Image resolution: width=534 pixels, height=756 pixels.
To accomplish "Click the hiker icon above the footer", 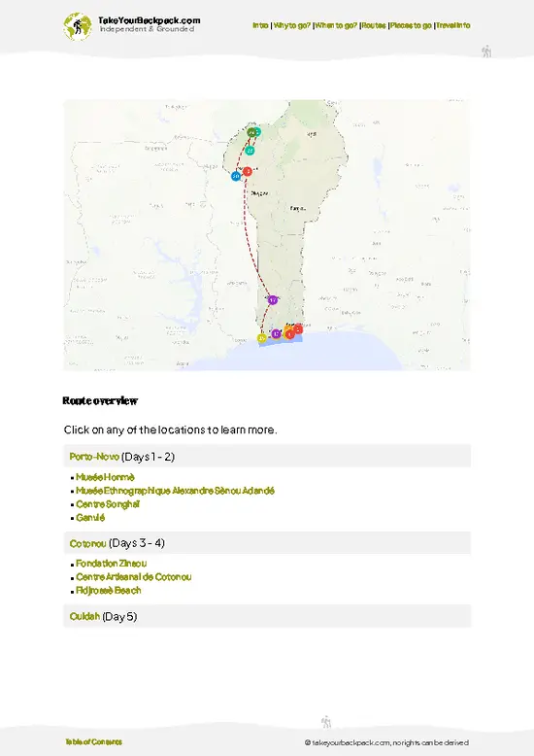I will (x=326, y=722).
